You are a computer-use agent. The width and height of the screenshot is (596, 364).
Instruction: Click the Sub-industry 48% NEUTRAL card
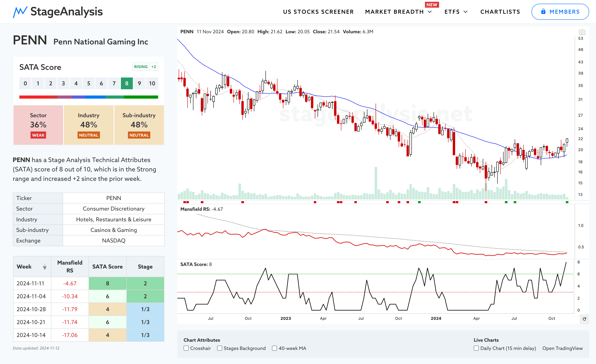139,125
